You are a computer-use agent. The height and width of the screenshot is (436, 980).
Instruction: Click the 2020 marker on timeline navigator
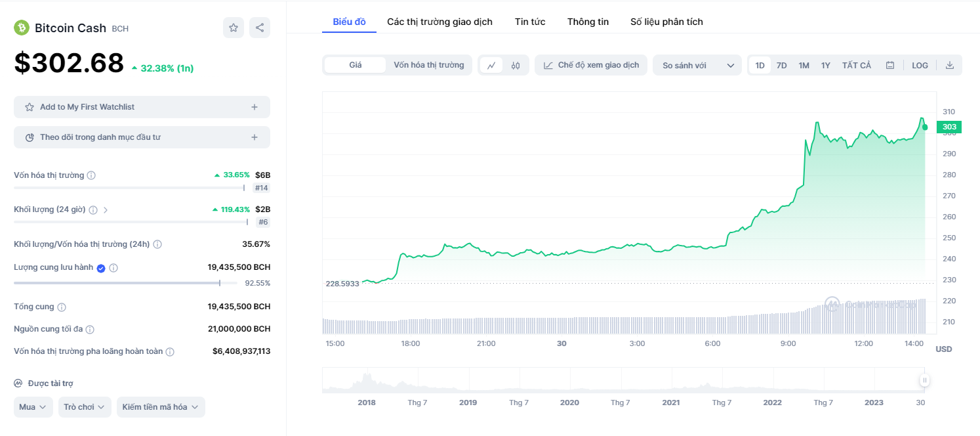[569, 403]
